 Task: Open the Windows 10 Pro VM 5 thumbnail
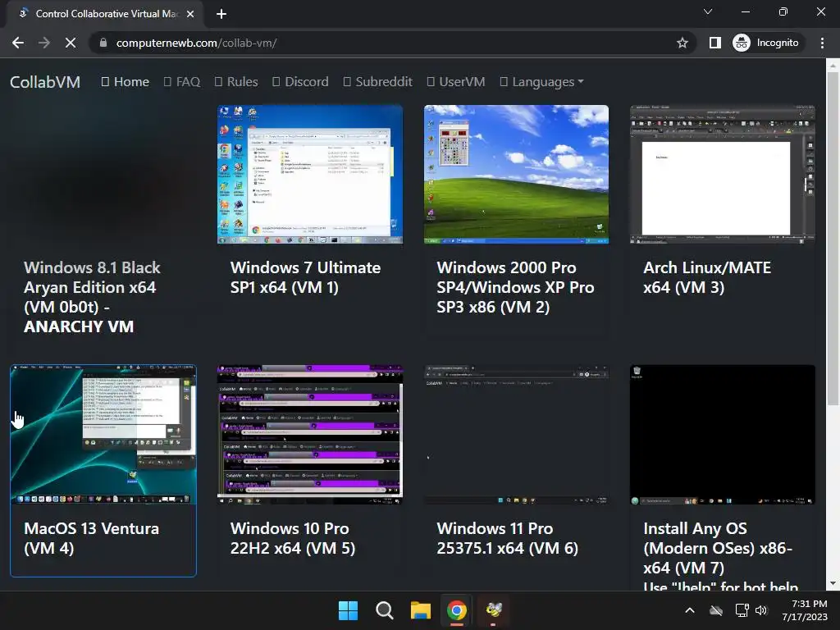[309, 435]
